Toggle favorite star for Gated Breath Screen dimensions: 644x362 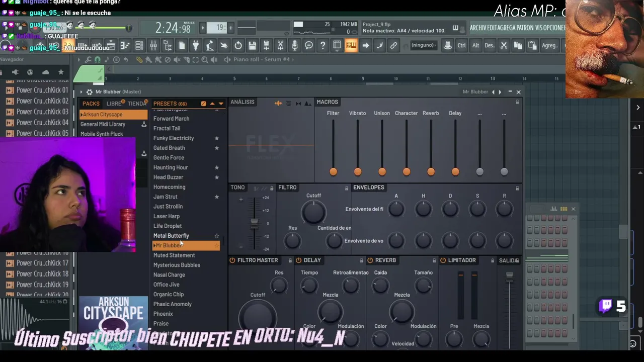[217, 148]
